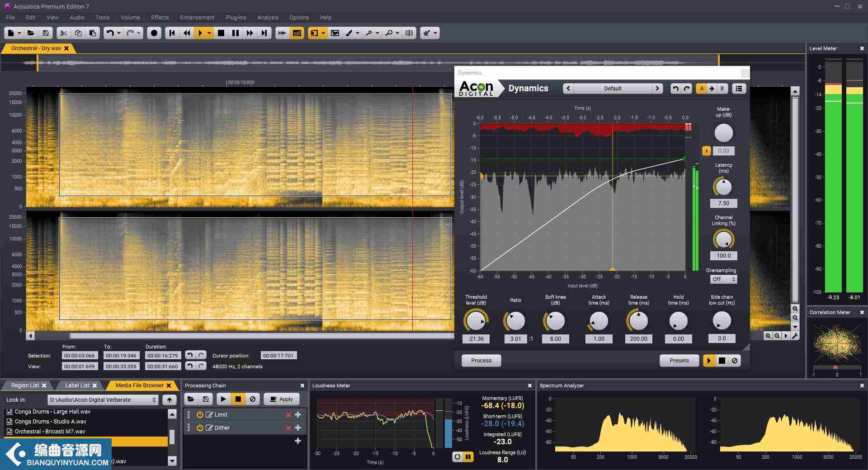Toggle bypass in Processing Chain controls

[253, 399]
